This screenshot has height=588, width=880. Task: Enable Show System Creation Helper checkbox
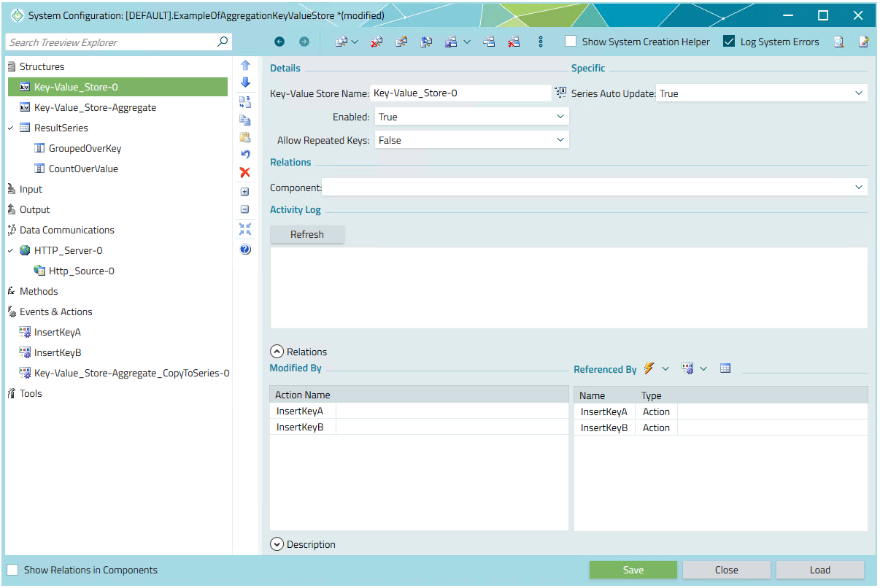[571, 42]
